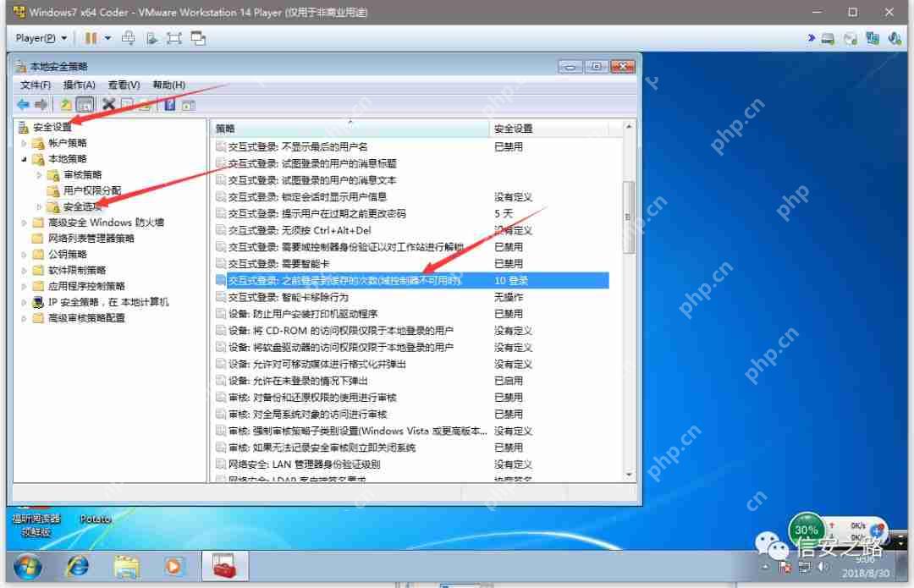Select highlighted policy 交互式登录: 之前登录到缓存的次数
This screenshot has height=588, width=914.
pos(411,280)
